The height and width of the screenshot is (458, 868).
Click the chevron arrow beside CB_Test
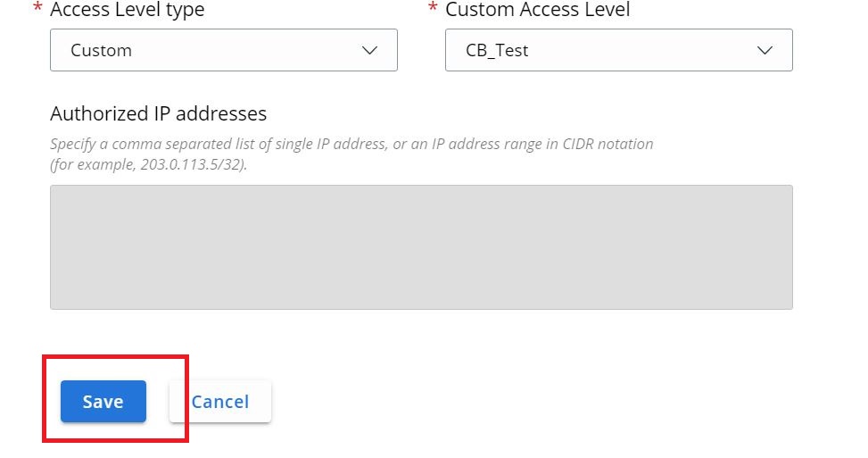765,51
